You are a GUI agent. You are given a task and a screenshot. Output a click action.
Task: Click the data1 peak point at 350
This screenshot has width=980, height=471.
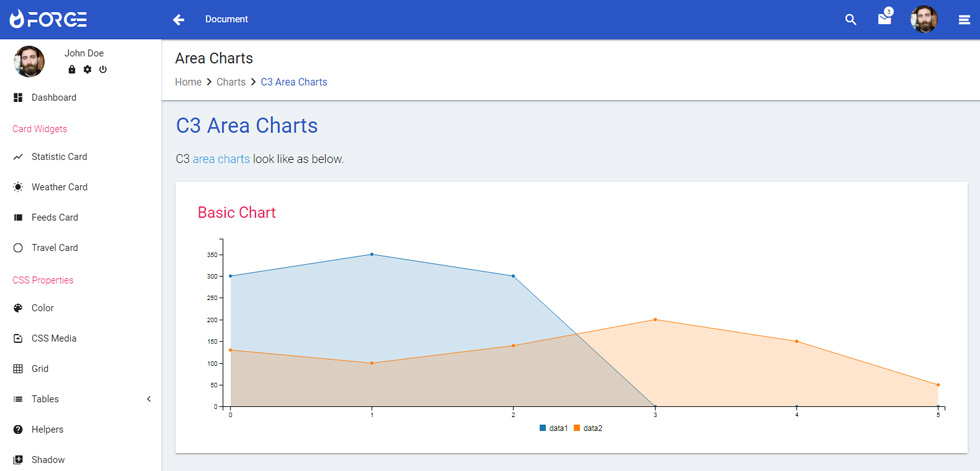click(x=372, y=254)
